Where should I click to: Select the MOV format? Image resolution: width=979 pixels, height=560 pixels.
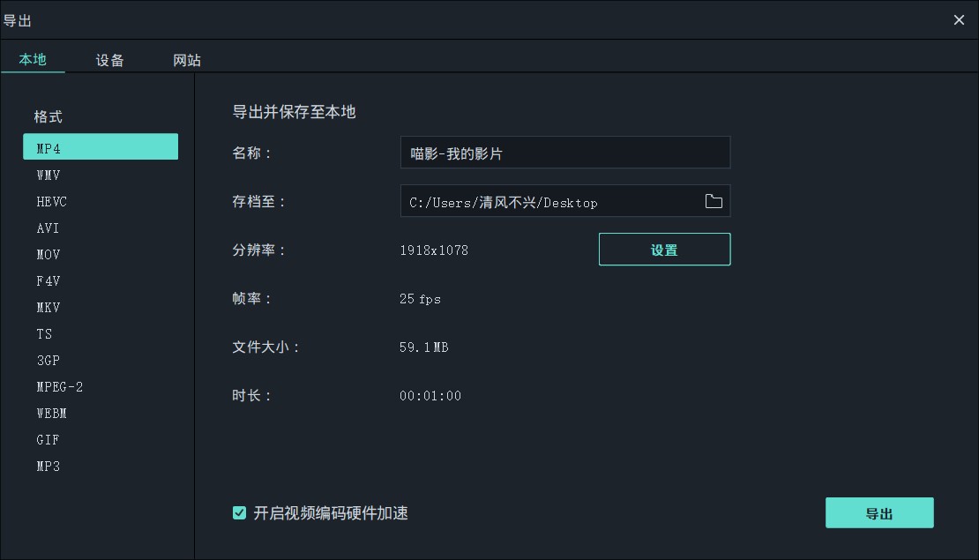100,254
